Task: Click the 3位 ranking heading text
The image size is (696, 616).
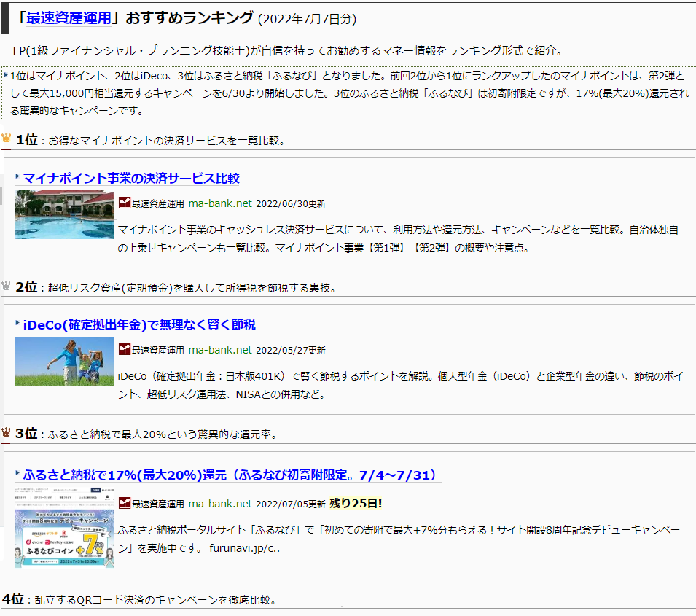Action: click(x=27, y=434)
